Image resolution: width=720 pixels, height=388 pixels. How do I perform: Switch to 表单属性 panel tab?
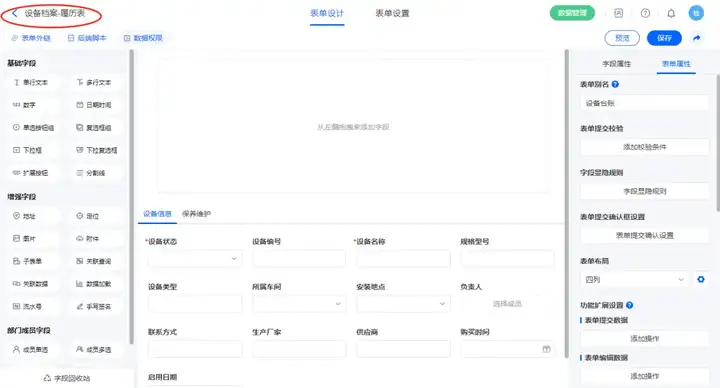(x=676, y=64)
